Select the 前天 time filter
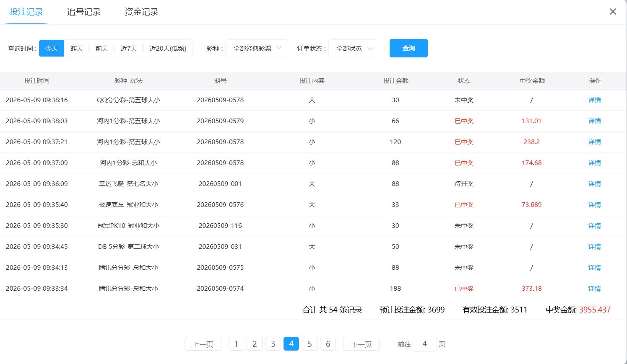 point(102,48)
